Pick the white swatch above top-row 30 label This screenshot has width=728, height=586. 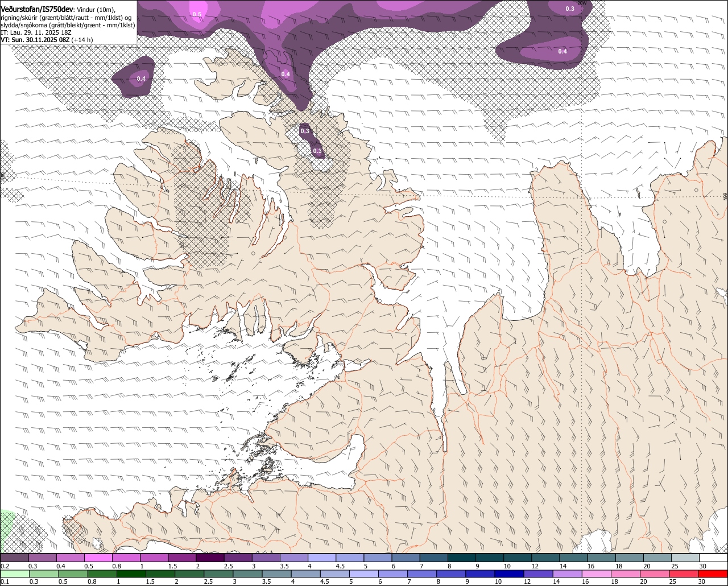coord(713,558)
